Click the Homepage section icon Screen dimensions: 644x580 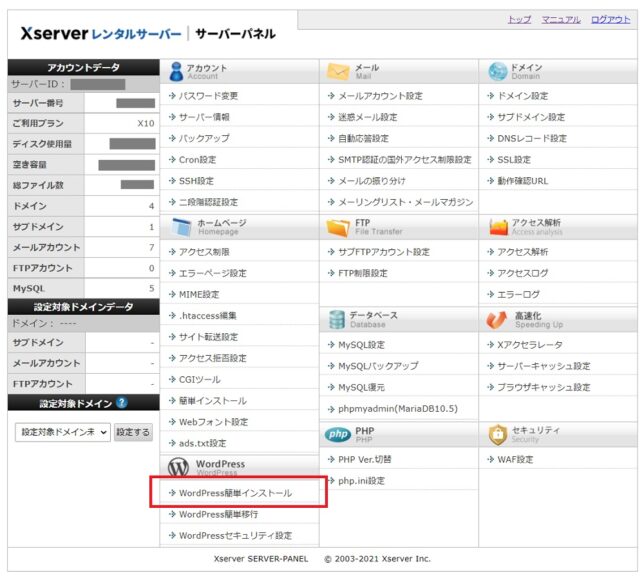coord(181,227)
